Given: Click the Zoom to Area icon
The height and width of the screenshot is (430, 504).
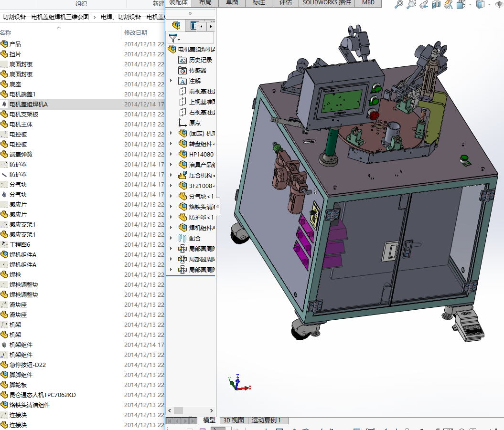Looking at the screenshot, I should (411, 4).
